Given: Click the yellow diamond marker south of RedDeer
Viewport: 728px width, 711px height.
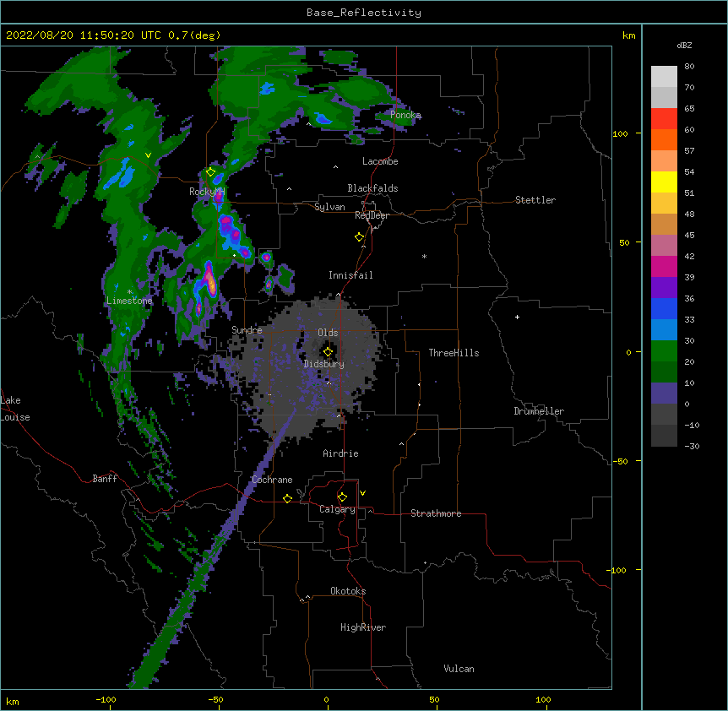Looking at the screenshot, I should click(x=360, y=237).
